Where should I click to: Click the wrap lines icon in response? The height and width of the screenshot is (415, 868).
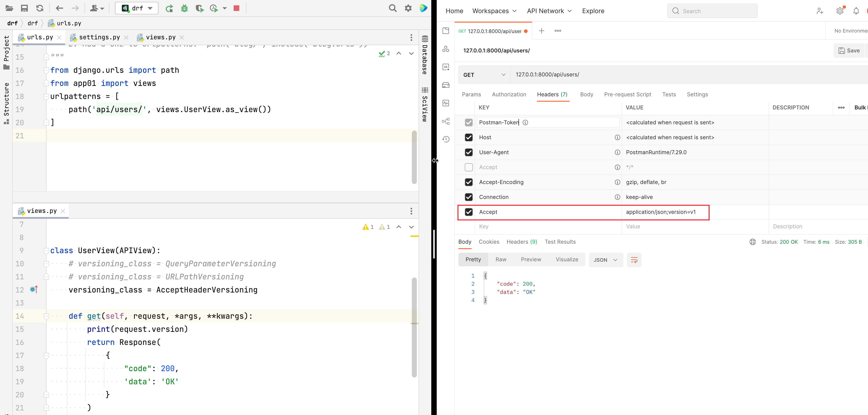pyautogui.click(x=634, y=260)
